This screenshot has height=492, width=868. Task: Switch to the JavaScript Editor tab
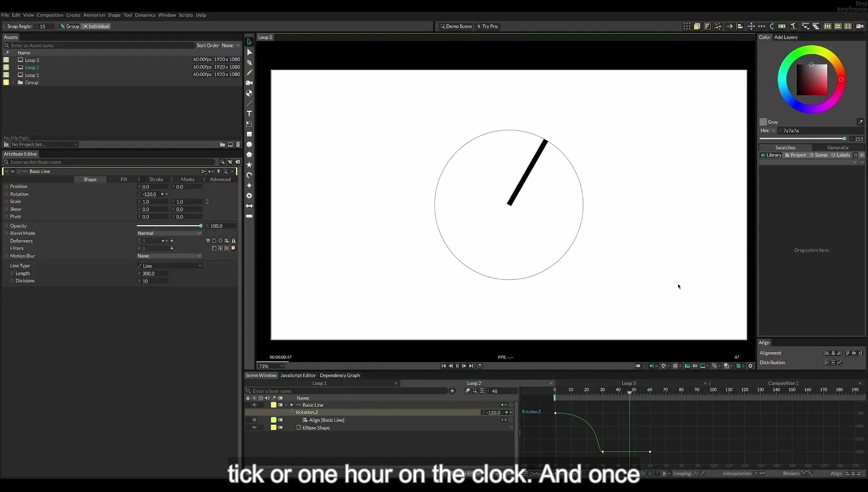pyautogui.click(x=298, y=376)
